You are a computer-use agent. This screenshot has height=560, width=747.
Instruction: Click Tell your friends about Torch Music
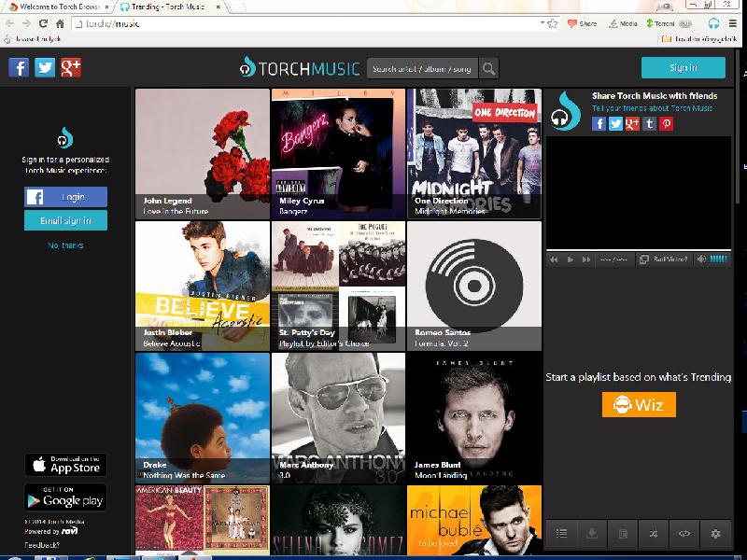[652, 108]
